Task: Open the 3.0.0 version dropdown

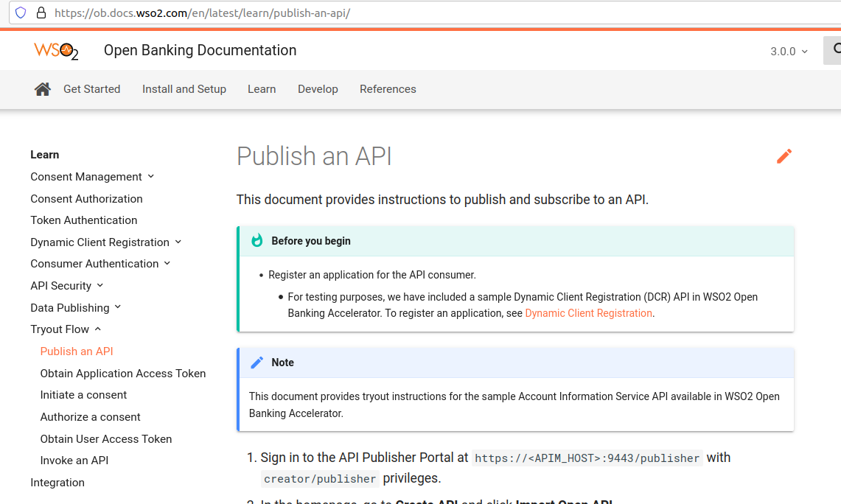Action: [x=789, y=52]
